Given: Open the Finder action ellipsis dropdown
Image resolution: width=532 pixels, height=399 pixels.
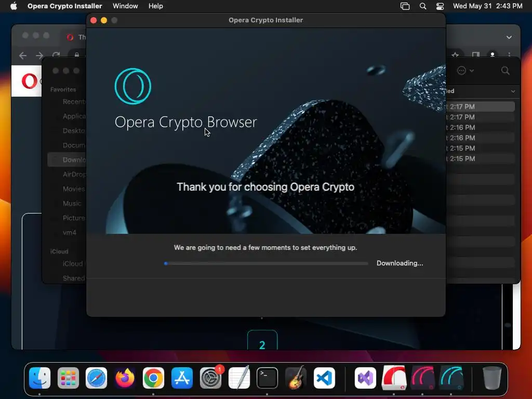Looking at the screenshot, I should (465, 71).
